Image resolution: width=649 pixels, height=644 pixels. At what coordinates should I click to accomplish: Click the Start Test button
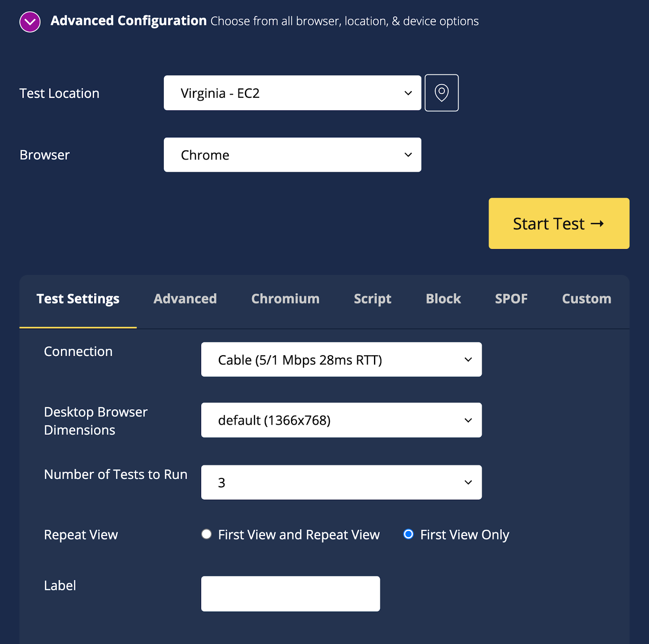click(x=559, y=223)
